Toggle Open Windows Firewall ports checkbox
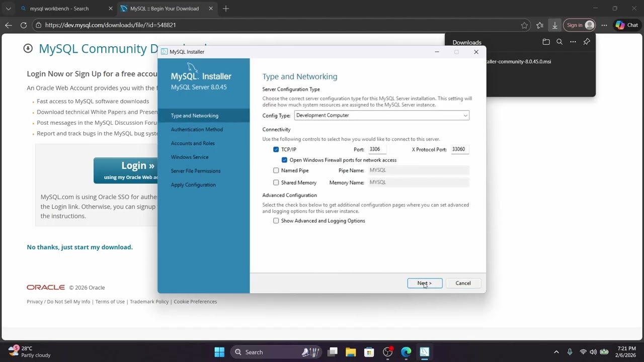The height and width of the screenshot is (362, 644). tap(284, 160)
